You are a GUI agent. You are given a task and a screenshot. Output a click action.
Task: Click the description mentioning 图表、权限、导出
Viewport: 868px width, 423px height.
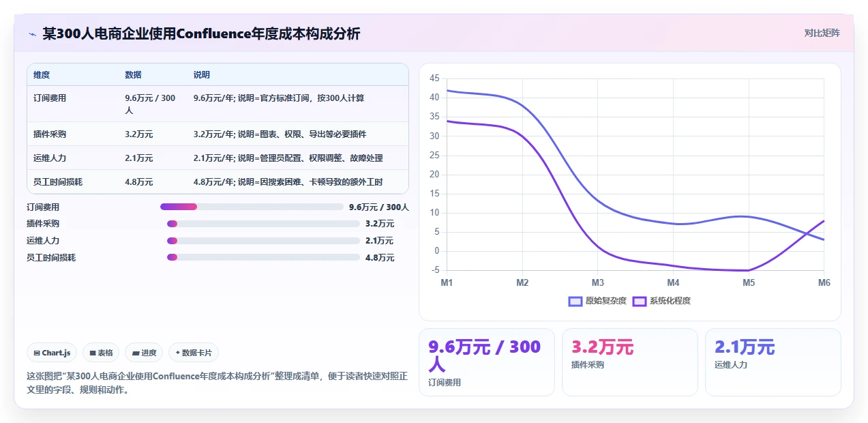[x=280, y=134]
